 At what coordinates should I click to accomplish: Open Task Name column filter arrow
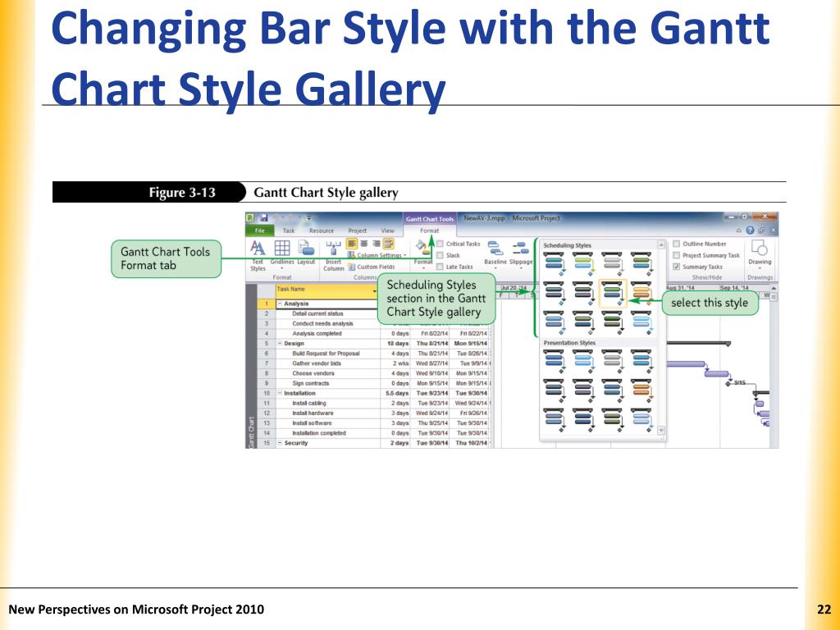click(x=374, y=291)
